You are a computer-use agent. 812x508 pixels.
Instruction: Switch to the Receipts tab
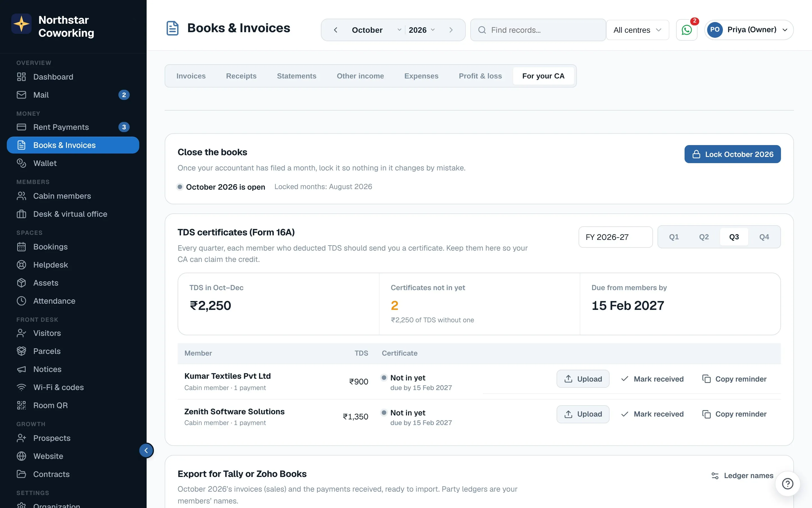pyautogui.click(x=241, y=76)
